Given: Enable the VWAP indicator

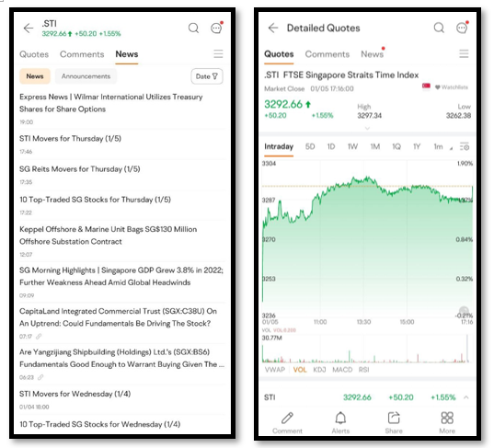Looking at the screenshot, I should point(275,370).
